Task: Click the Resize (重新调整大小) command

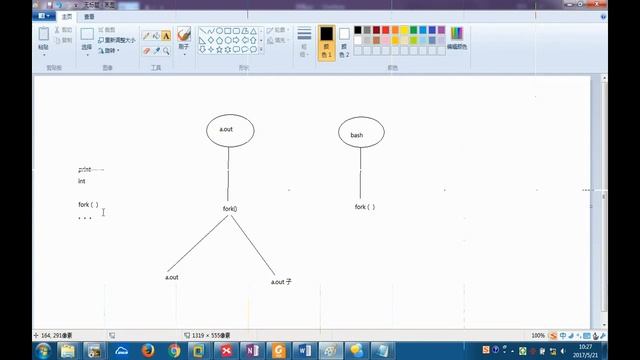Action: click(117, 40)
